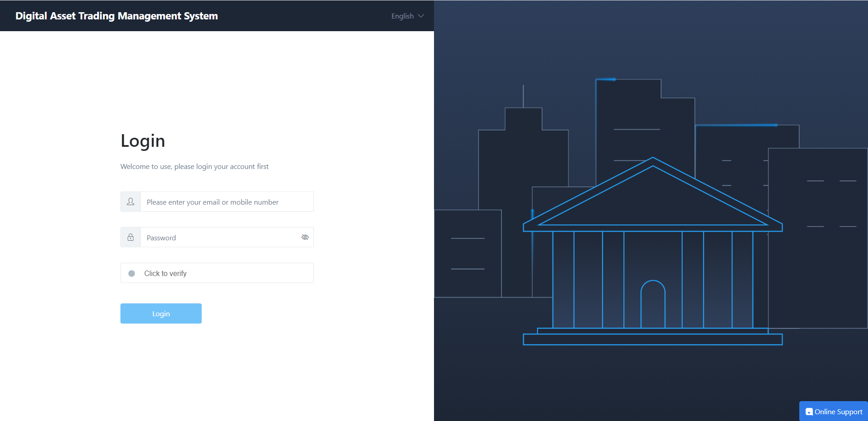Focus the email or mobile number field
The width and height of the screenshot is (868, 421).
pos(227,202)
